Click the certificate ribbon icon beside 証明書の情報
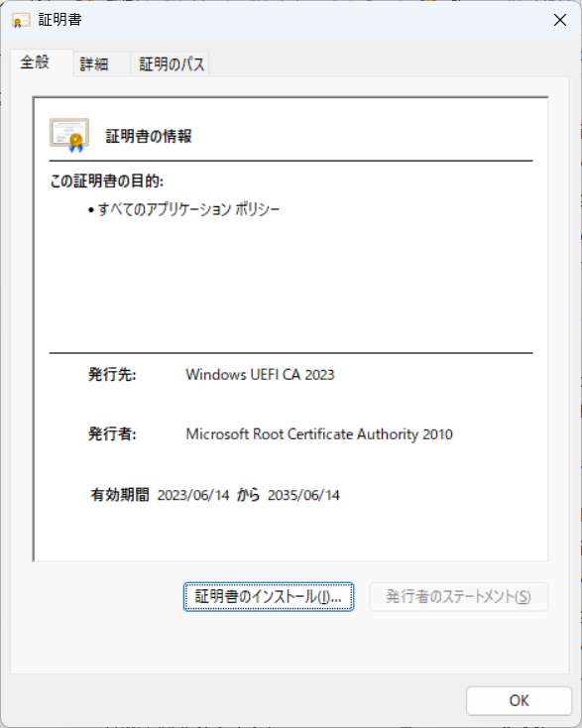 coord(69,136)
